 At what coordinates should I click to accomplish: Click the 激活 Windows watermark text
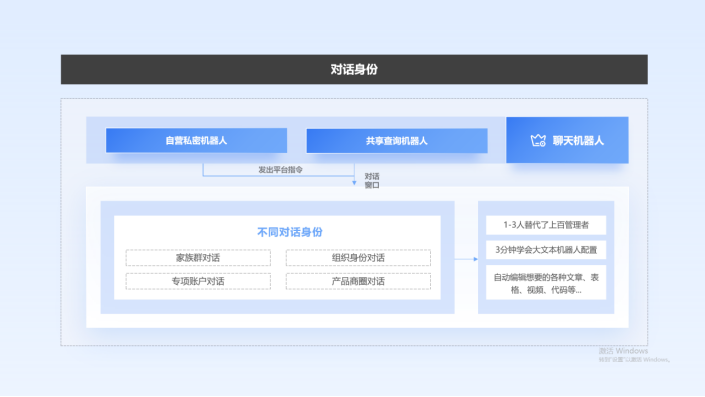623,351
